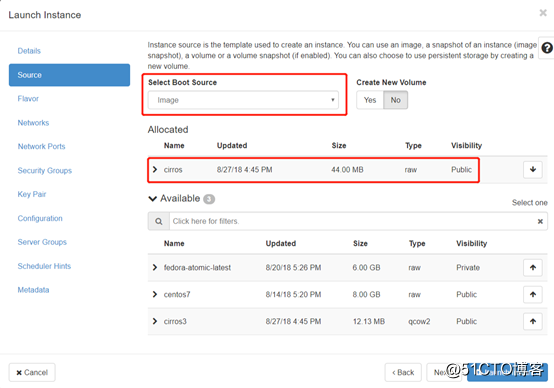Viewport: 554px width, 388px height.
Task: Deallocate cirros image with down arrow
Action: 533,170
